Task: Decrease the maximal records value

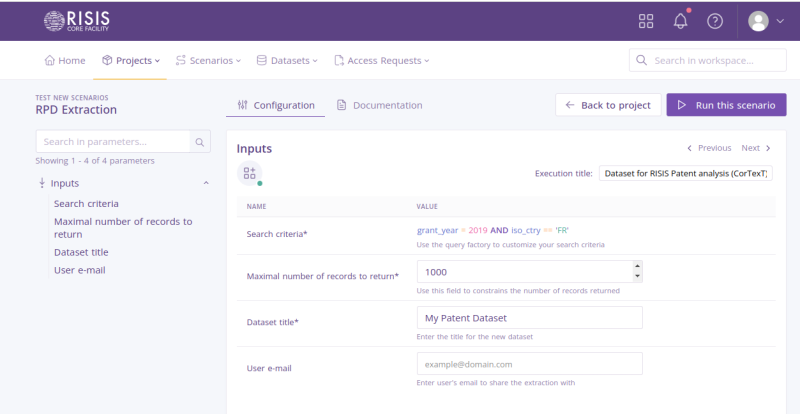Action: click(x=637, y=277)
